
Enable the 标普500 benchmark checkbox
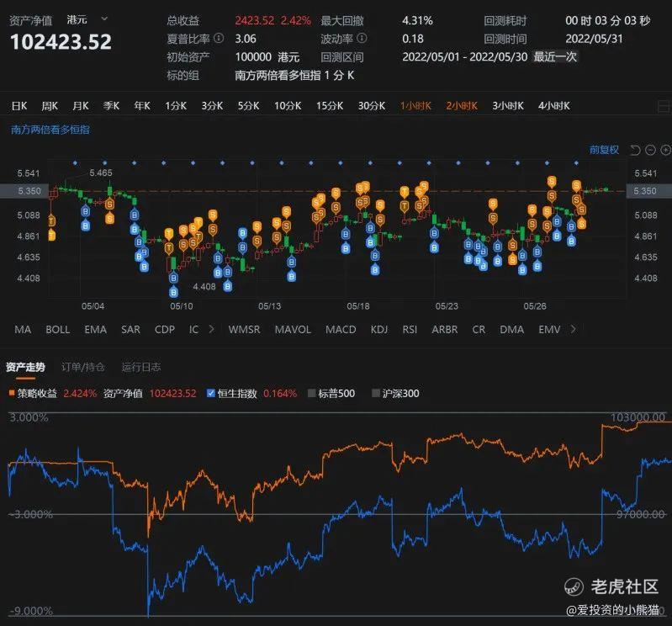(312, 393)
